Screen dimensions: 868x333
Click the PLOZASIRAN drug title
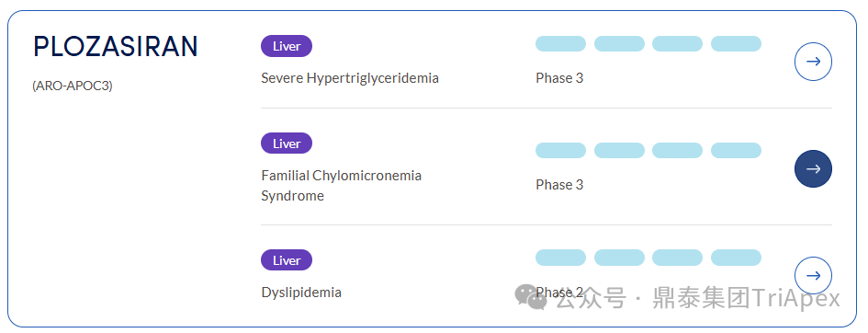[115, 47]
